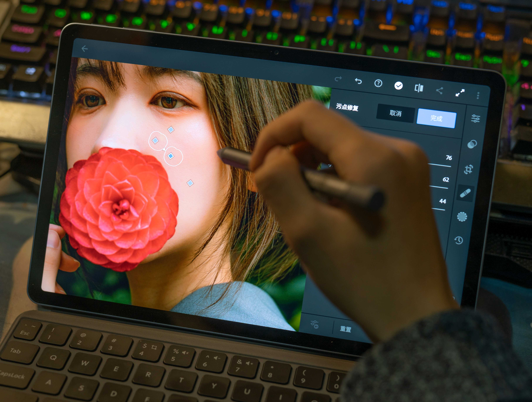Open help via question mark icon
The height and width of the screenshot is (402, 532).
click(x=378, y=83)
